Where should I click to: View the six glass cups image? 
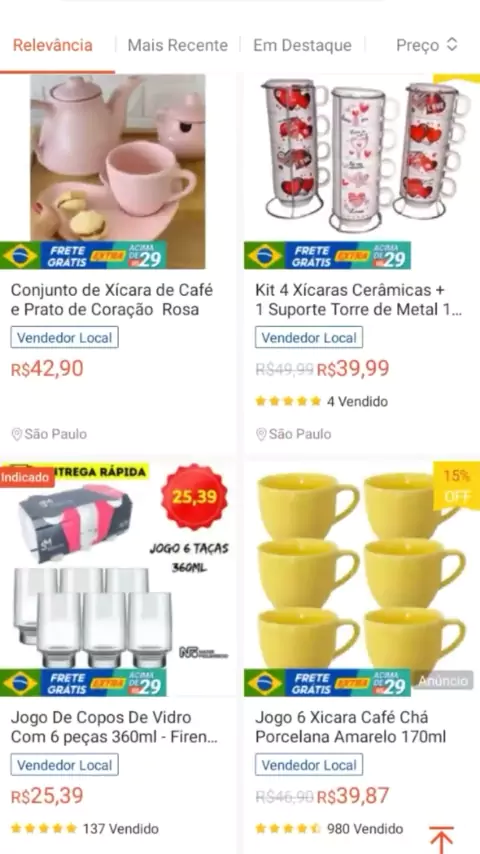click(x=118, y=578)
